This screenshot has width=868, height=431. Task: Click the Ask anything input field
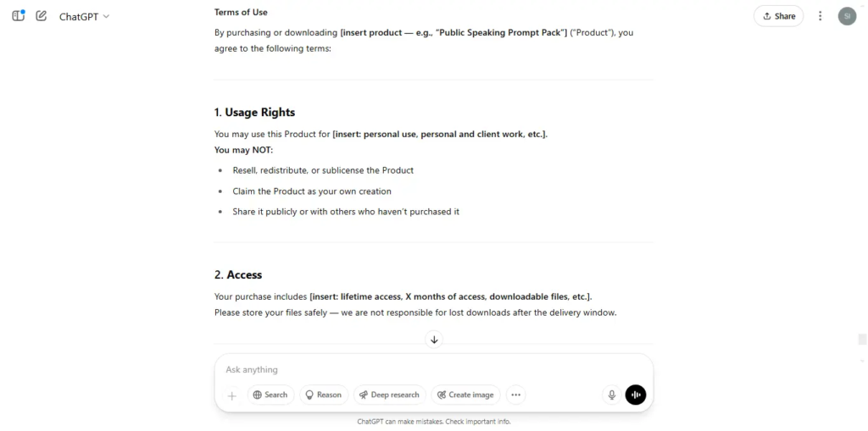[433, 369]
